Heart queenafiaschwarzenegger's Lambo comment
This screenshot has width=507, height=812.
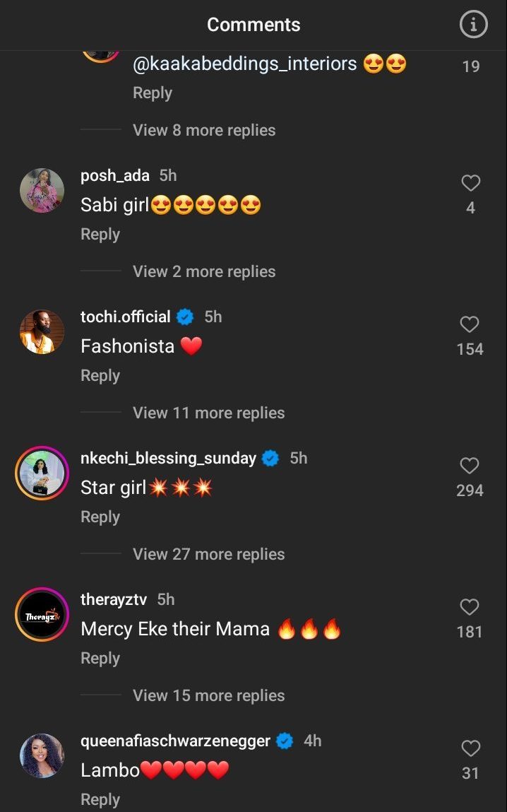(x=470, y=749)
